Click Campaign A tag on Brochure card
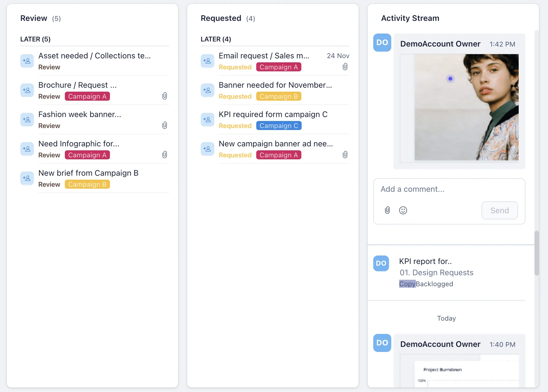Viewport: 548px width, 392px height. coord(87,96)
